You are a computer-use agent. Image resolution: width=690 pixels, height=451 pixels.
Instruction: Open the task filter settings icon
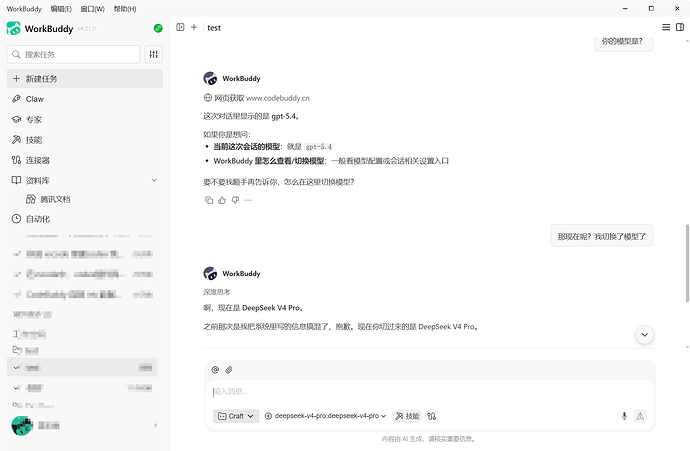tap(154, 54)
